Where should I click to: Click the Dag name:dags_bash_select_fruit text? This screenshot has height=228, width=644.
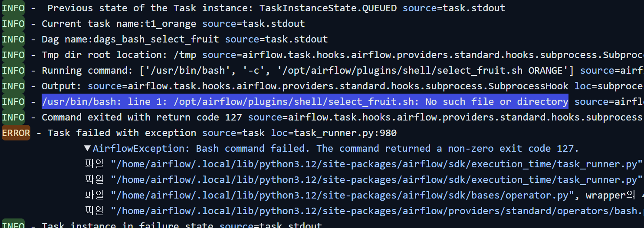(130, 39)
